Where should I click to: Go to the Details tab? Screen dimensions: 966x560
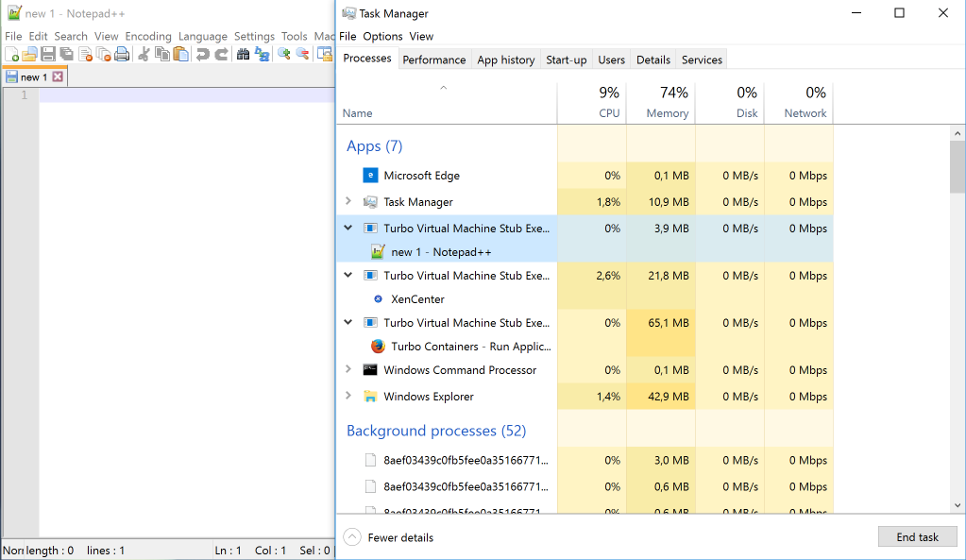point(653,59)
